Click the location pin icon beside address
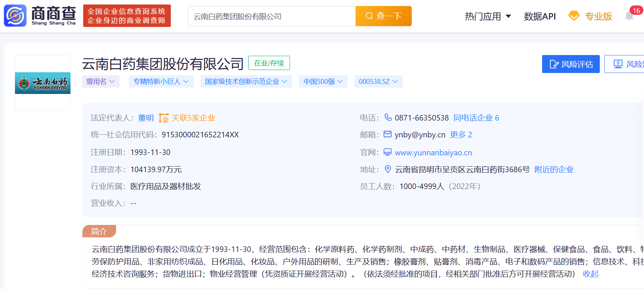 [388, 169]
